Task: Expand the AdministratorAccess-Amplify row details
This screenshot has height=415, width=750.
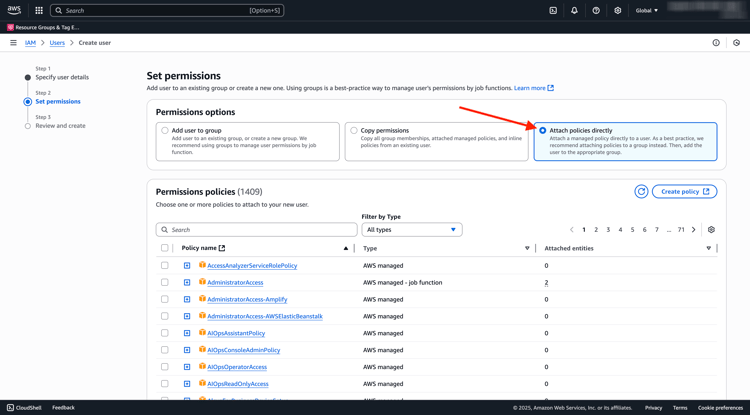Action: 187,299
